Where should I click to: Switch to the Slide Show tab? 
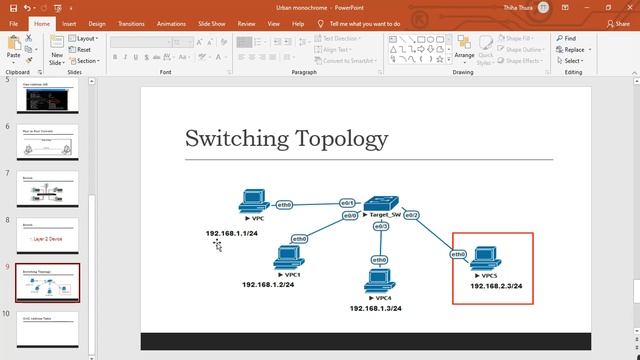211,24
